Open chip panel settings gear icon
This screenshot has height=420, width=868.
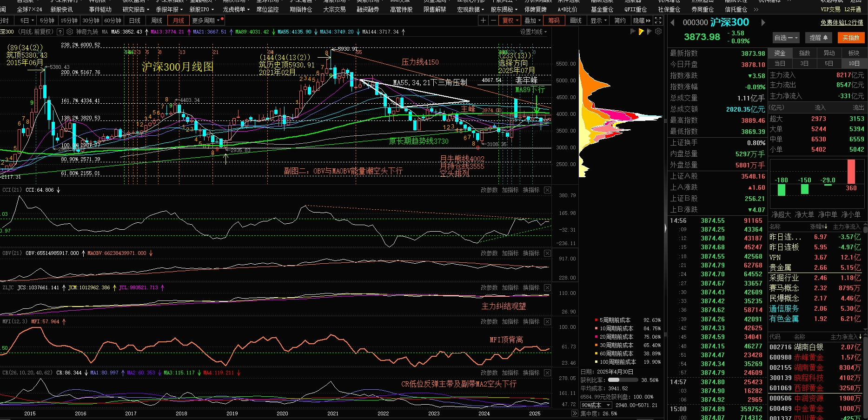click(658, 32)
